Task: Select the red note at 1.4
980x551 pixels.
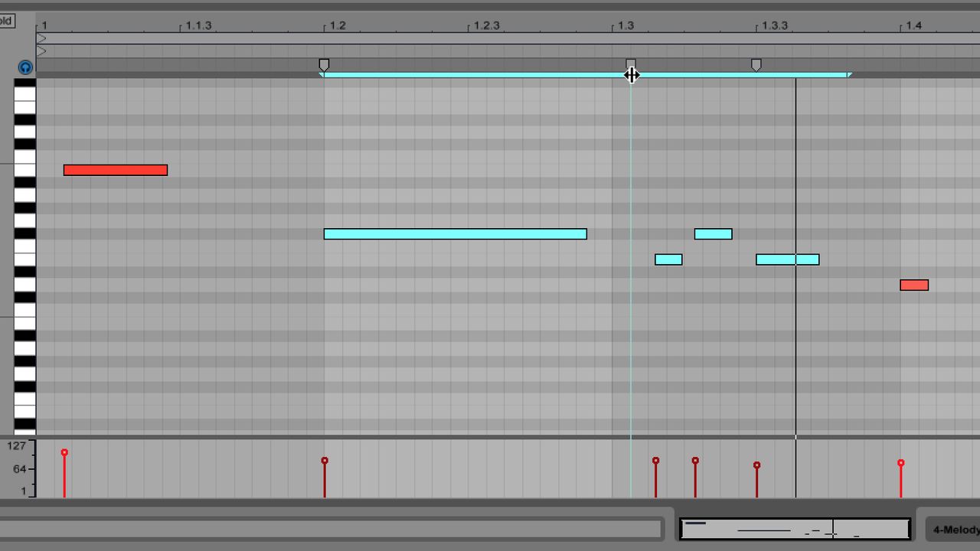Action: coord(914,285)
